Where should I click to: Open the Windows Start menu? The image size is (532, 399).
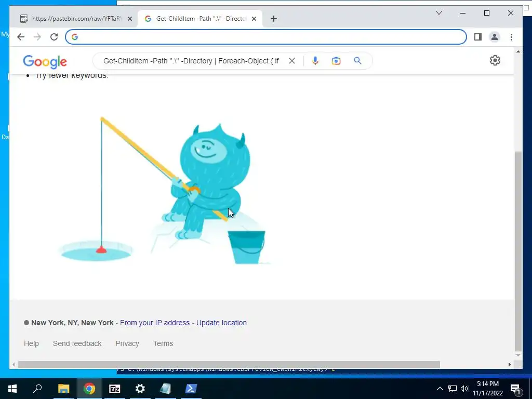pos(12,389)
